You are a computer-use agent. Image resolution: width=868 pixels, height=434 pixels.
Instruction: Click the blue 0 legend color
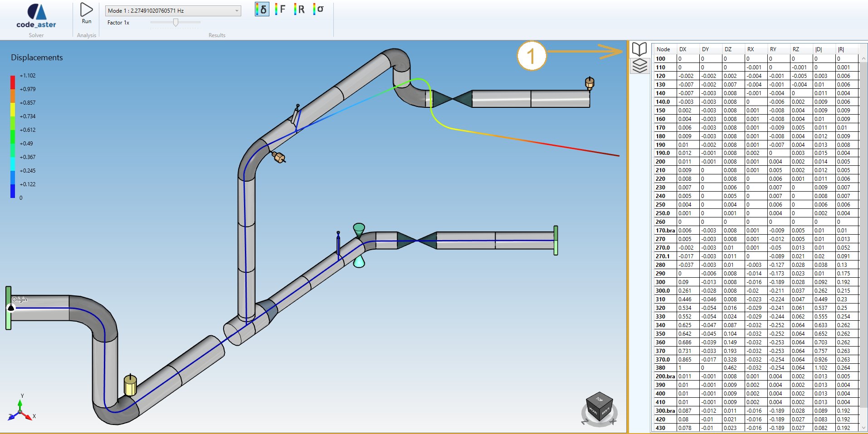(13, 191)
